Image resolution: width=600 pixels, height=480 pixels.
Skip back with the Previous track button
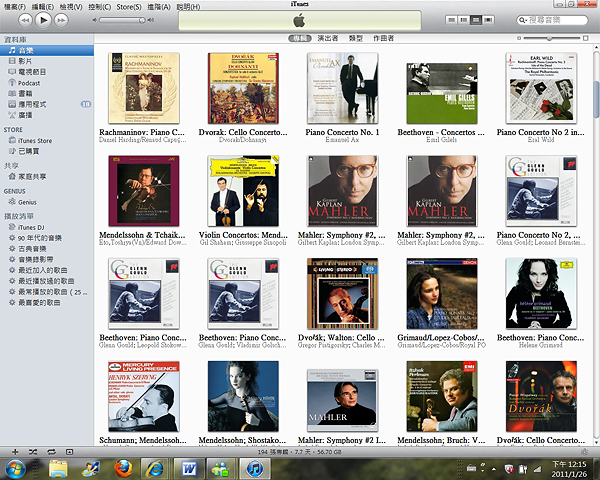point(25,20)
